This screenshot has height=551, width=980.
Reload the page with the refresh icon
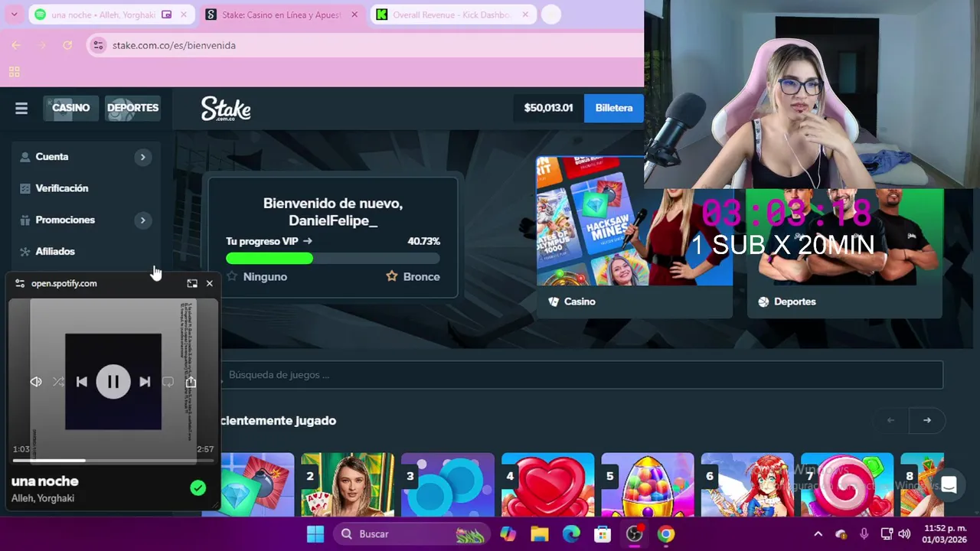point(67,45)
